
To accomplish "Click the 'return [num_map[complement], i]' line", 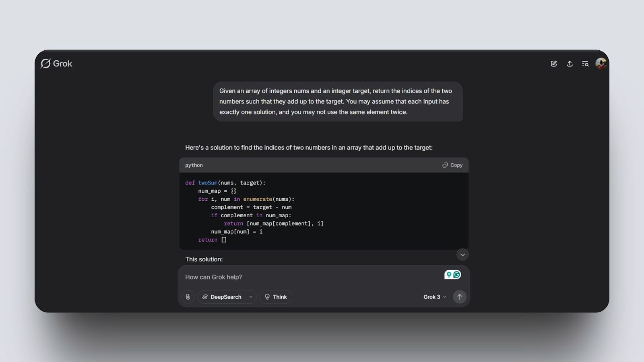I will [x=274, y=224].
